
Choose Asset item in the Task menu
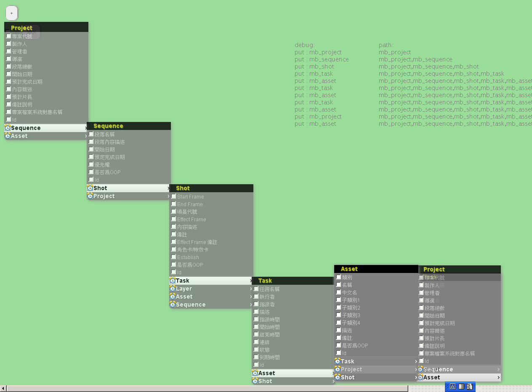click(267, 373)
